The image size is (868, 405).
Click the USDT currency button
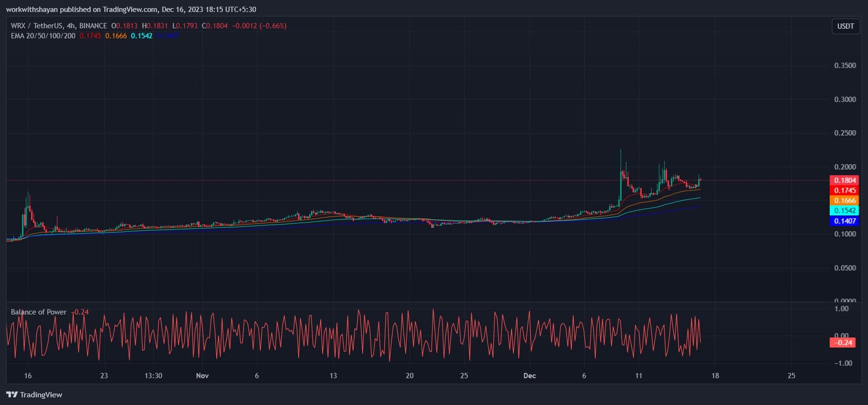(845, 26)
